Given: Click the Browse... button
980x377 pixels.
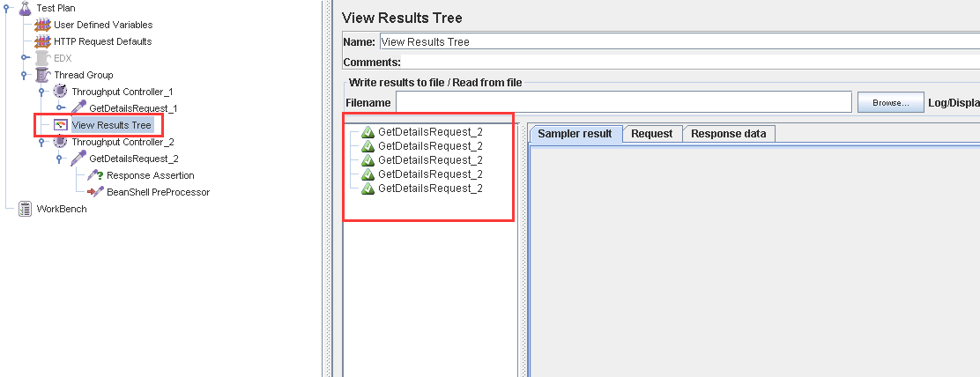Looking at the screenshot, I should point(891,102).
